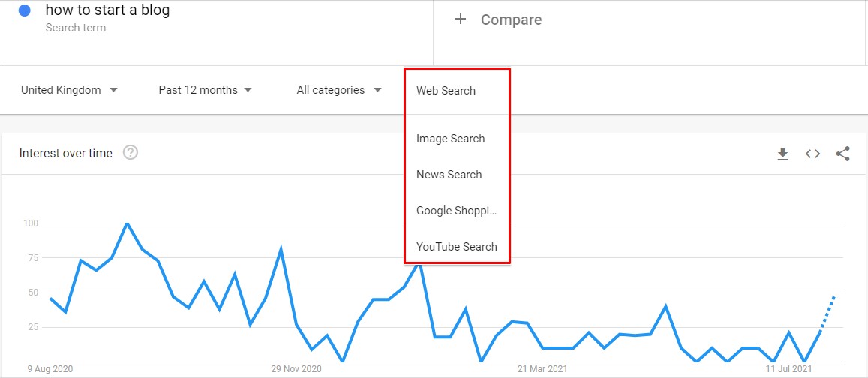Open the embed code icon
Image resolution: width=868 pixels, height=378 pixels.
812,154
